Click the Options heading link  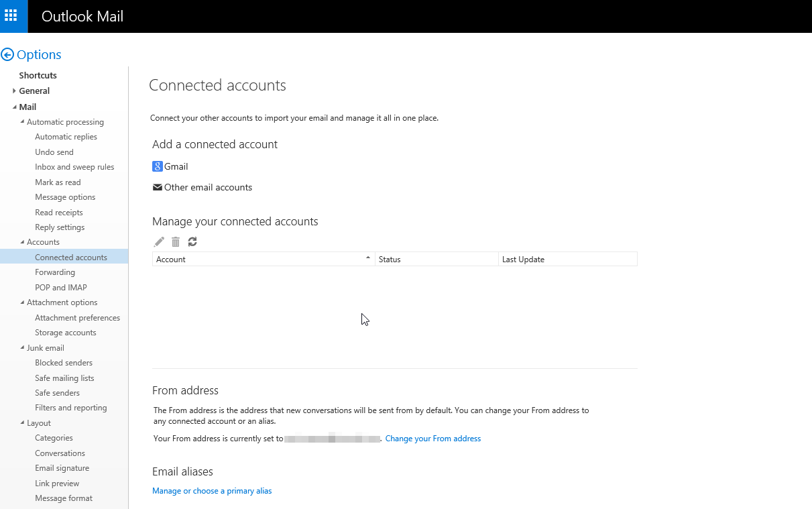click(x=39, y=55)
